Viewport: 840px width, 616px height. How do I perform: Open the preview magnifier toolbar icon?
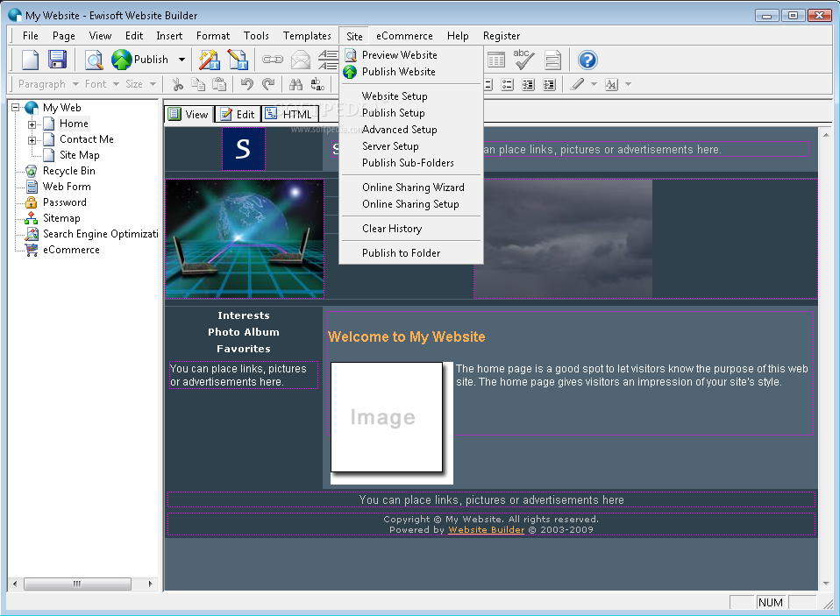[95, 60]
